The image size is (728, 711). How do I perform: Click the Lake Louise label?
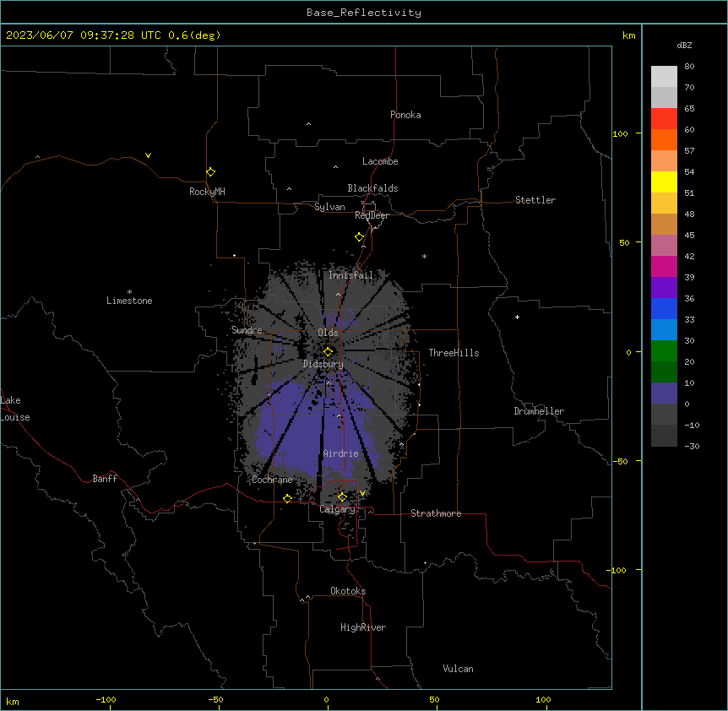(15, 409)
